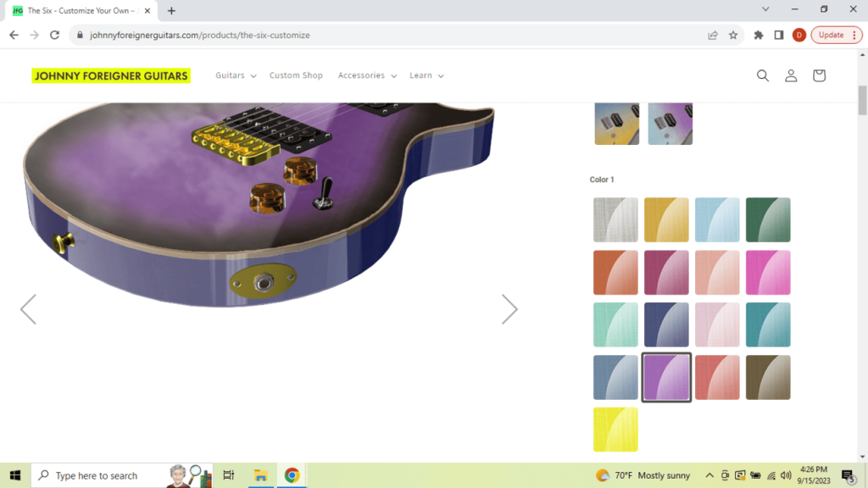
Task: Show next guitar image with right arrow
Action: pos(509,309)
